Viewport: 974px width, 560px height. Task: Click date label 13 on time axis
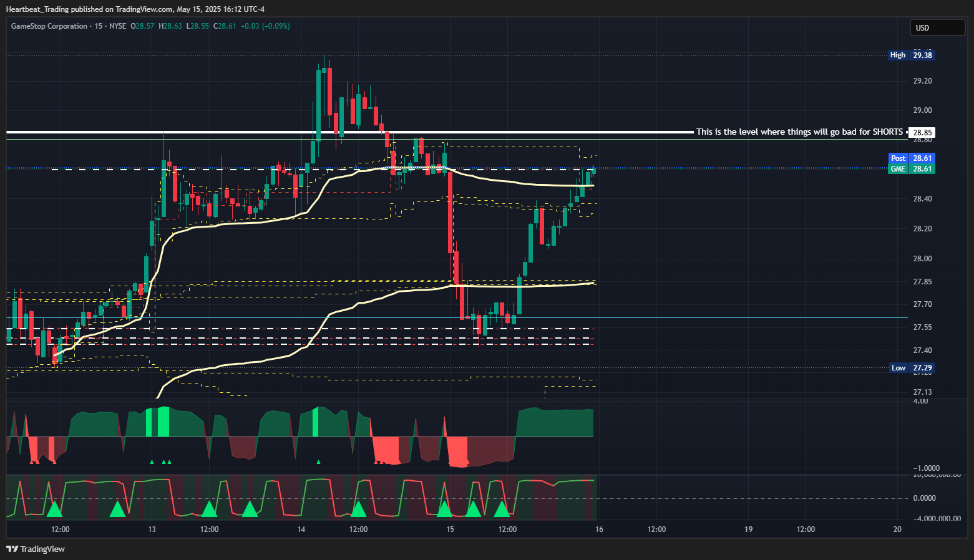click(x=152, y=529)
